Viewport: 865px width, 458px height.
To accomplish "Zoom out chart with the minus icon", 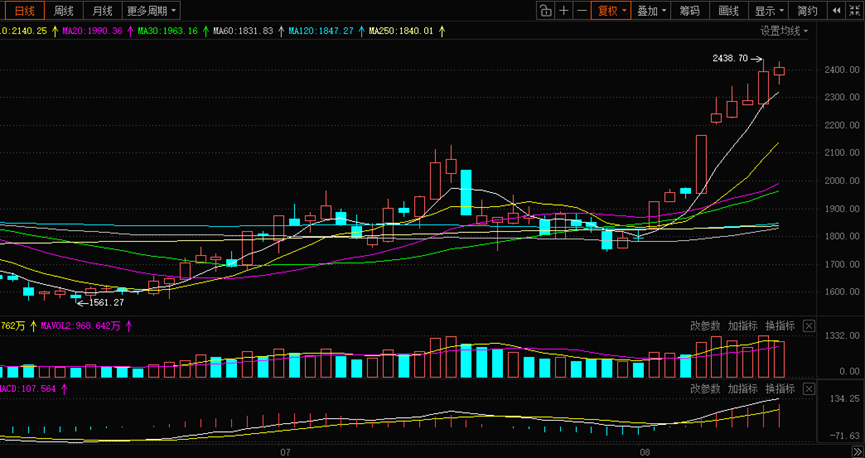I will pos(581,10).
